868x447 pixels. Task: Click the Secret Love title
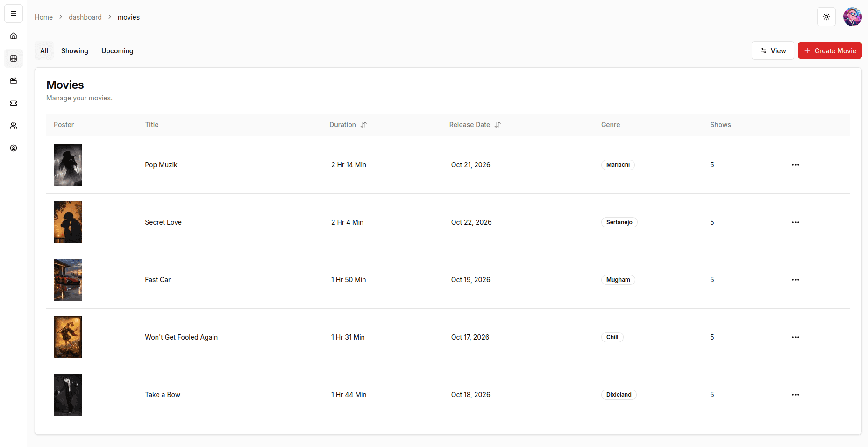pos(163,222)
